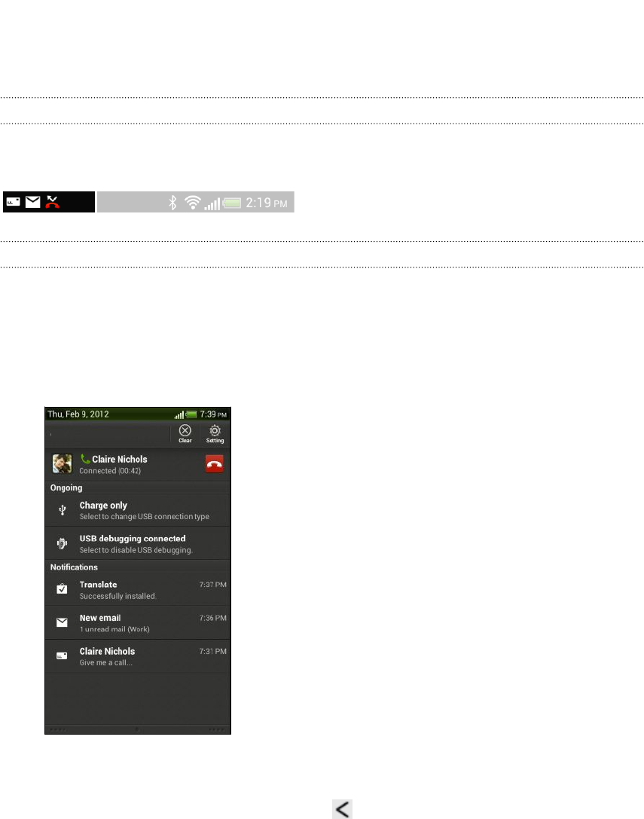Tap the Notifications section header
Image resolution: width=644 pixels, height=819 pixels.
point(138,567)
